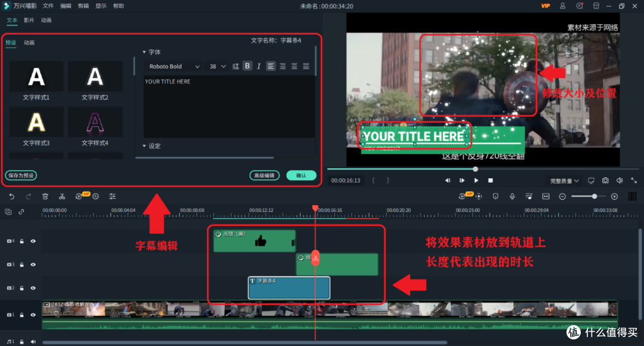Toggle the link chain icon in timeline
This screenshot has height=346, width=644.
pos(21,212)
